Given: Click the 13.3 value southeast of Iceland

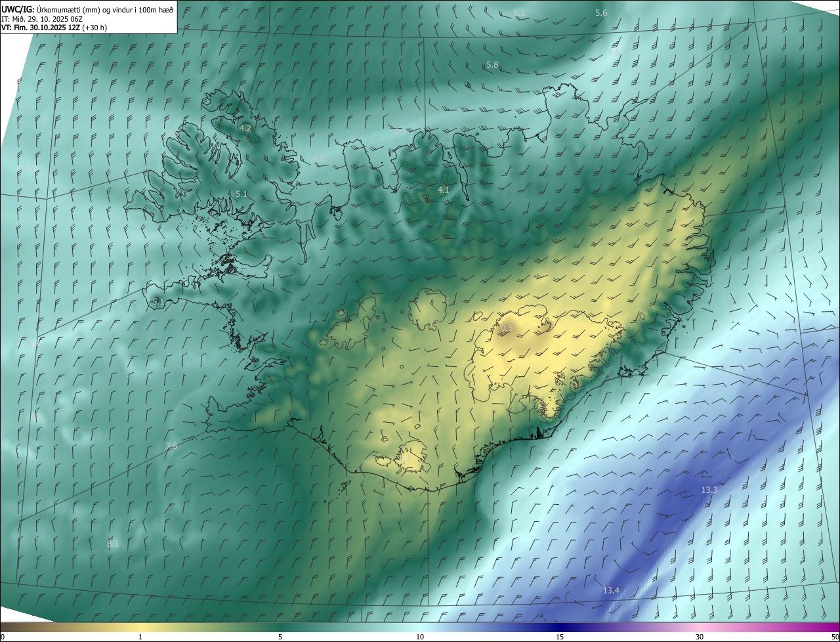Looking at the screenshot, I should (x=709, y=490).
